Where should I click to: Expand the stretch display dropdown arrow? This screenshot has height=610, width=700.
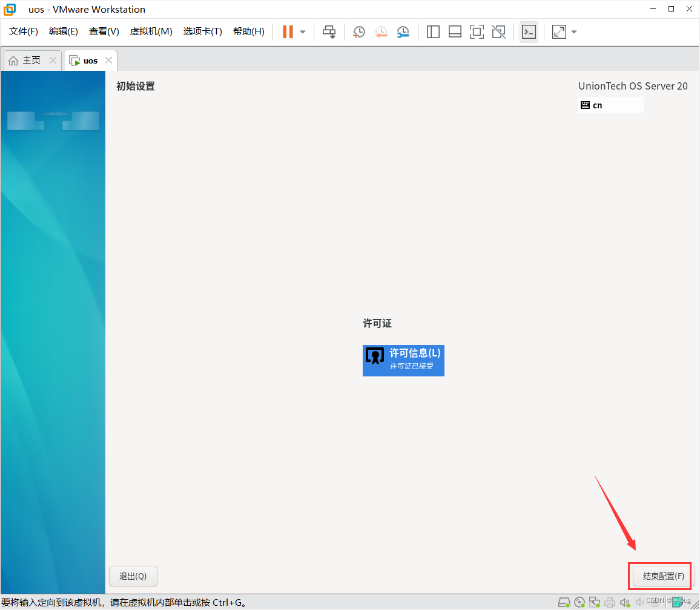click(x=574, y=31)
